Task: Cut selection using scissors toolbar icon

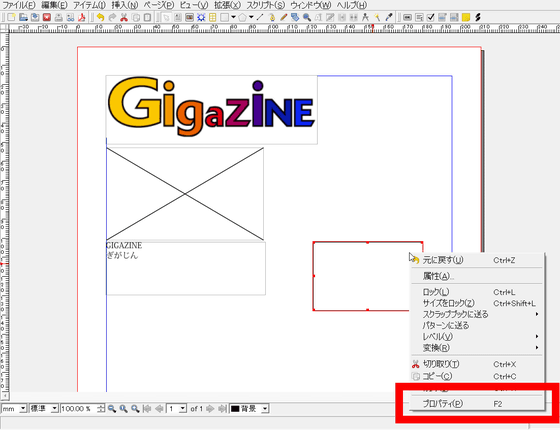Action: (124, 17)
